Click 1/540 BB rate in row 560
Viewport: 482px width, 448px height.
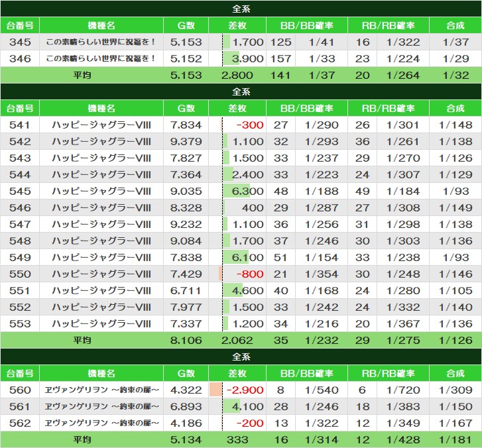322,390
